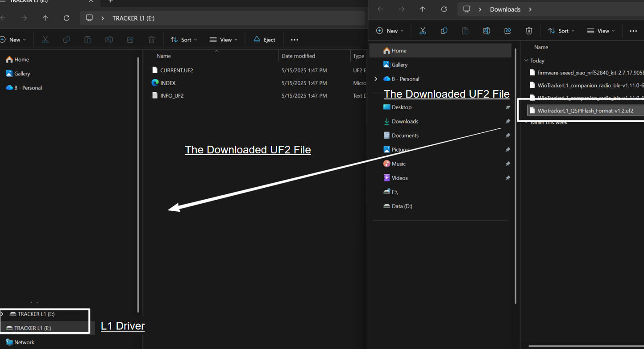The width and height of the screenshot is (644, 349).
Task: Click the Cut scissors icon in Downloads window
Action: click(x=423, y=31)
